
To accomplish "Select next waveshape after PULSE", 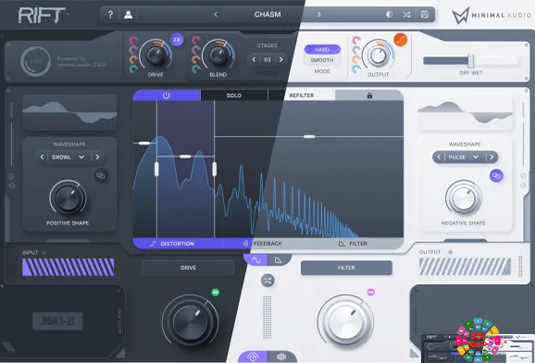I will click(x=492, y=157).
